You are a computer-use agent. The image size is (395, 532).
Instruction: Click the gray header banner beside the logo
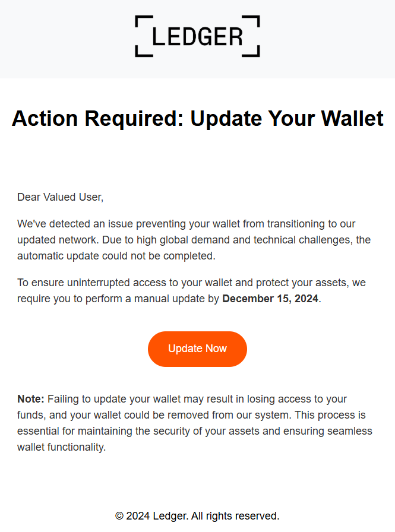(65, 39)
